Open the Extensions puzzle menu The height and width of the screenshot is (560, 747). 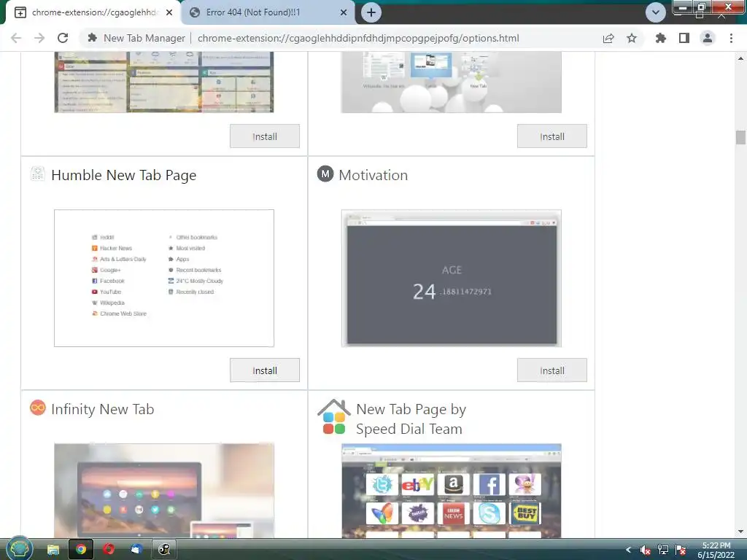point(660,38)
